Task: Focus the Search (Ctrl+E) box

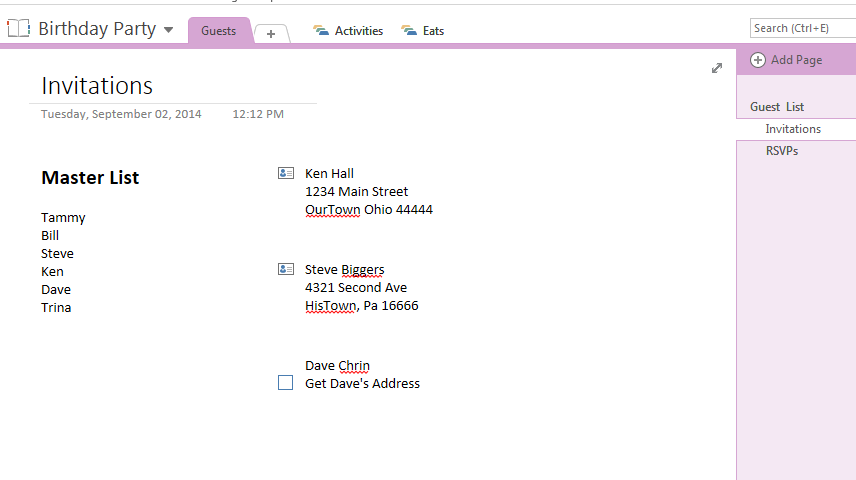Action: 801,28
